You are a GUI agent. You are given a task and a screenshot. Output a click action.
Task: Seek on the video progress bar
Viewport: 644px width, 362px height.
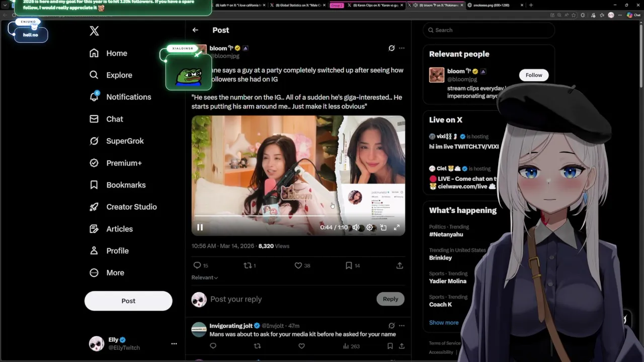pyautogui.click(x=298, y=216)
